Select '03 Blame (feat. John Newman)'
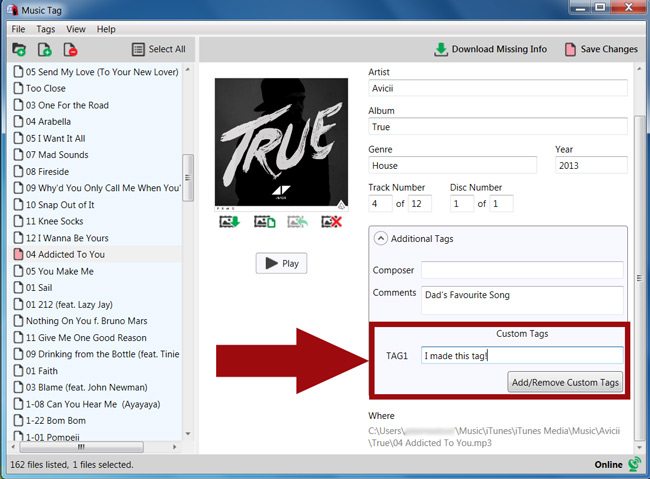650x479 pixels. point(87,387)
